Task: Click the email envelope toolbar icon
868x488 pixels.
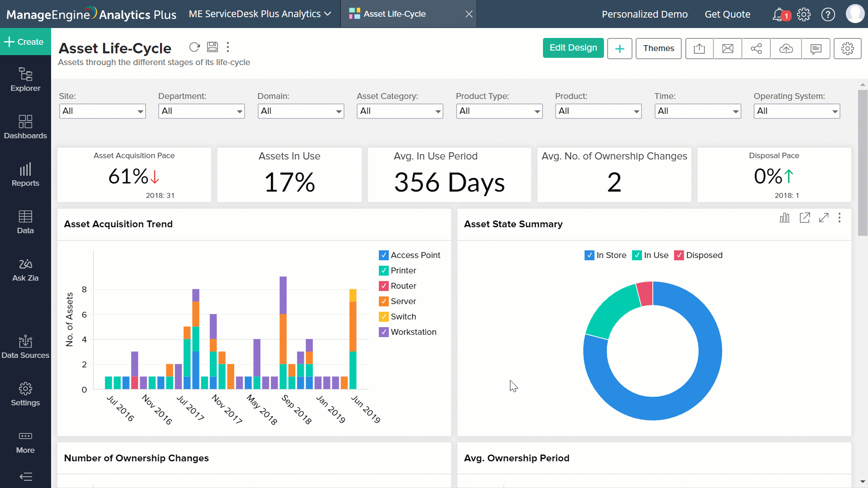Action: pyautogui.click(x=728, y=48)
